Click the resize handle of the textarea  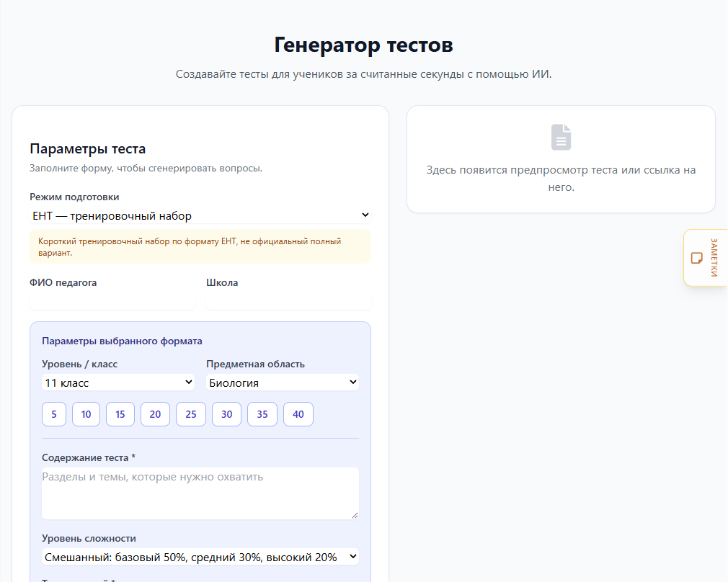coord(355,515)
